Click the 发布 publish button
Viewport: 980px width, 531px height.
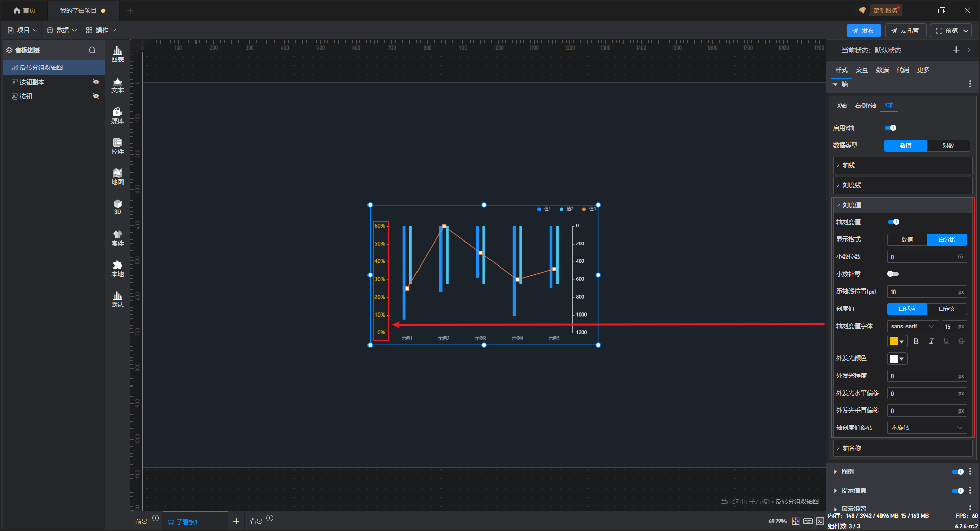[863, 31]
